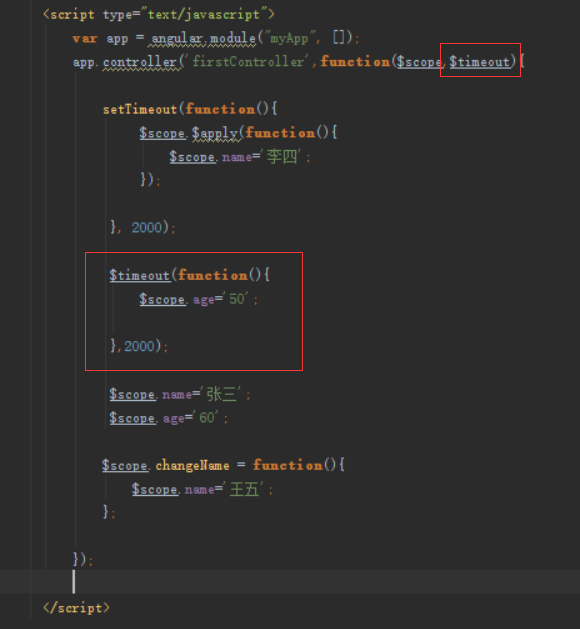Click the "text/javascript" attribute value
This screenshot has height=629, width=580.
pyautogui.click(x=204, y=15)
